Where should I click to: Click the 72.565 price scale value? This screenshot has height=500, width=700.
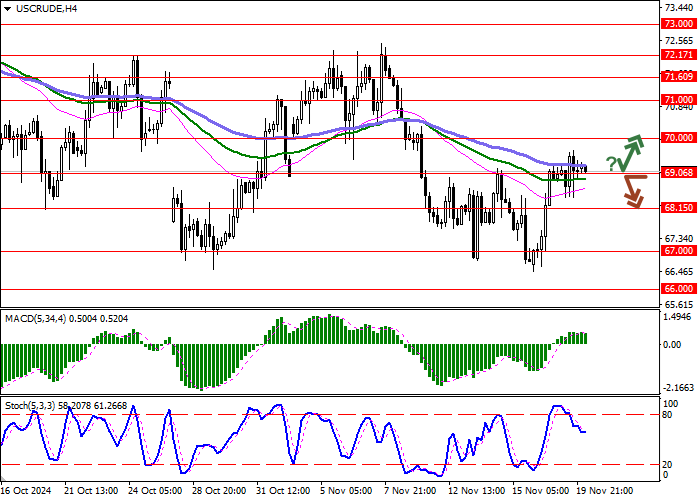[x=679, y=41]
